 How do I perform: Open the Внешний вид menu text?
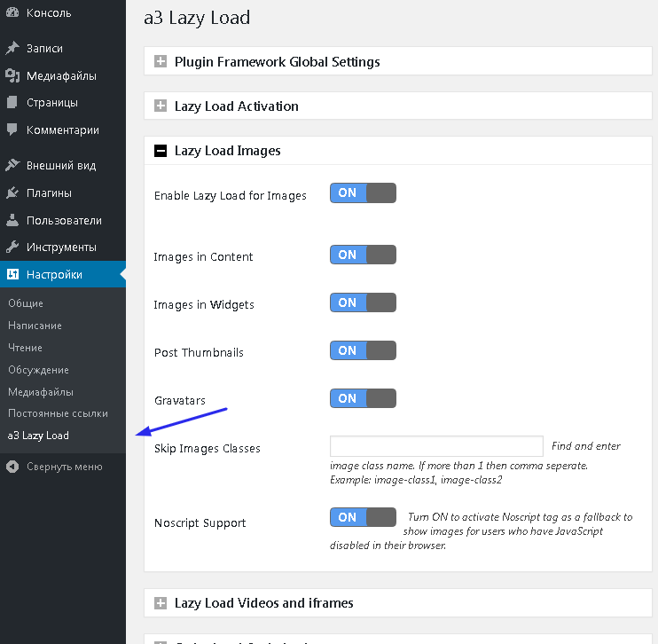[x=61, y=165]
